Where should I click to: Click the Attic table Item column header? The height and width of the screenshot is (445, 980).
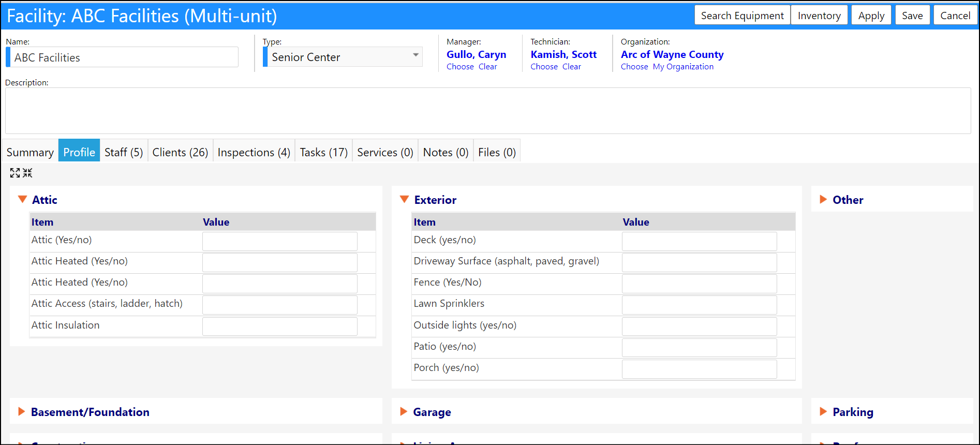[x=42, y=222]
